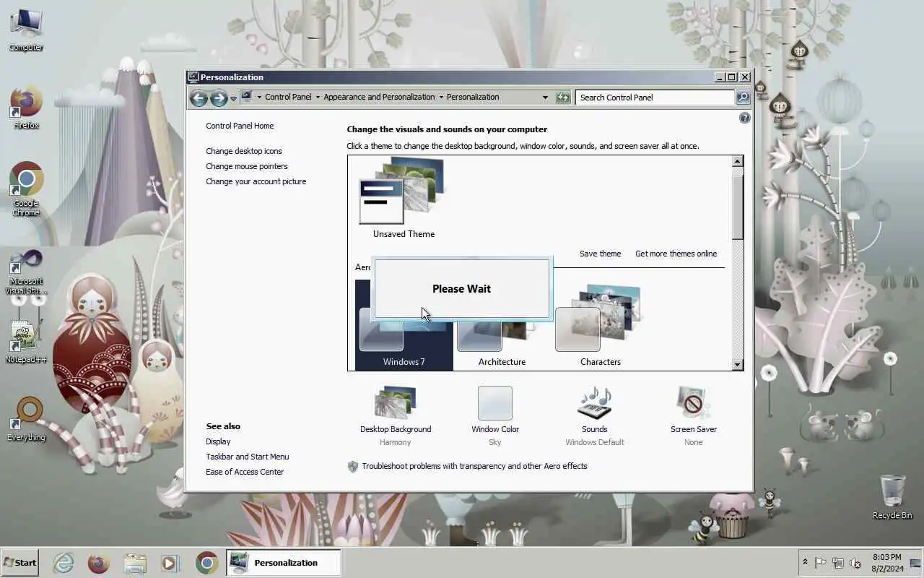
Task: Open Firefox desktop shortcut
Action: pos(26,108)
